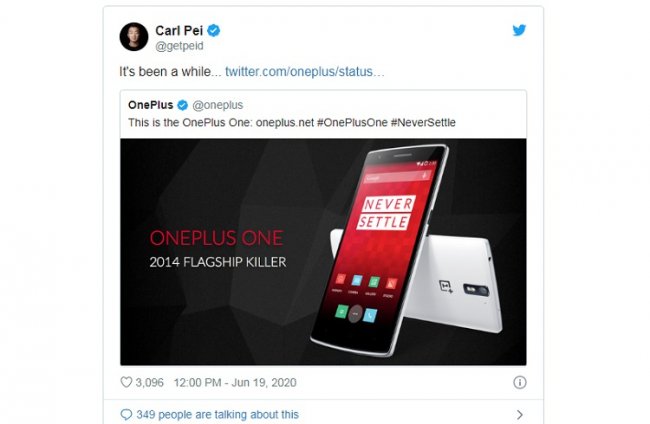This screenshot has height=424, width=650.
Task: Open the OnePlus One flagship killer image
Action: [x=323, y=252]
